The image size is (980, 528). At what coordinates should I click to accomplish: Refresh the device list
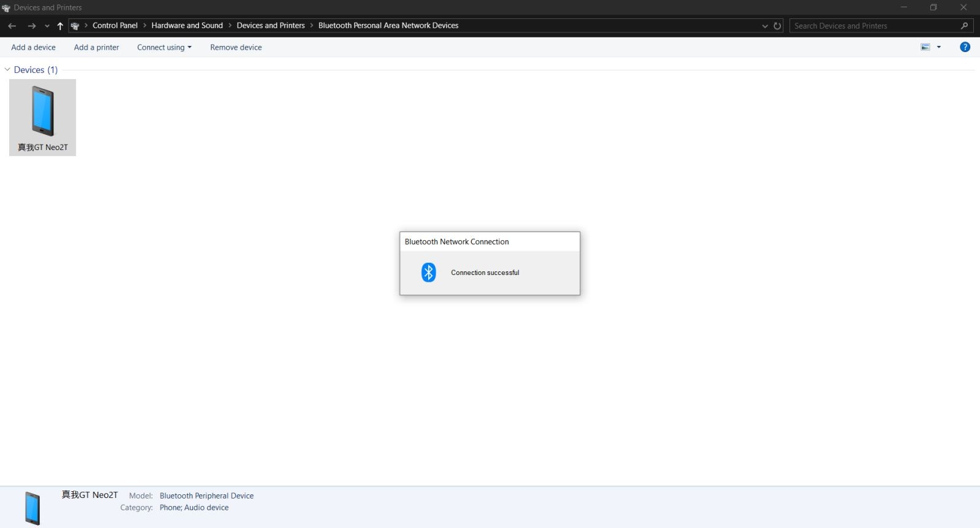pos(777,26)
